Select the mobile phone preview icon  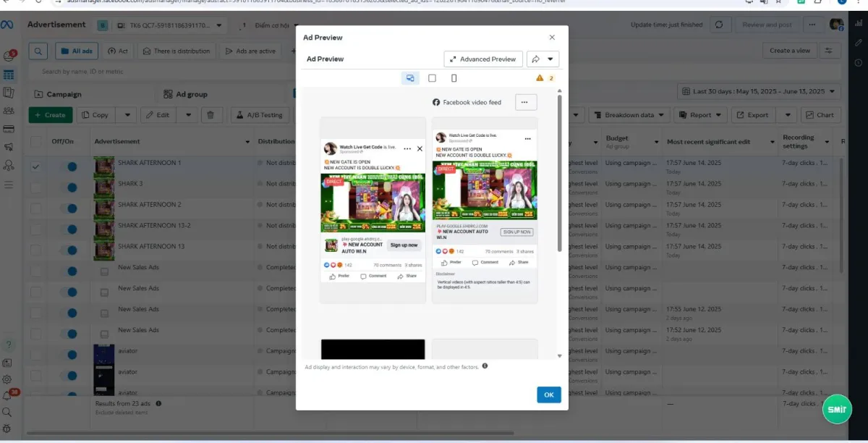454,78
